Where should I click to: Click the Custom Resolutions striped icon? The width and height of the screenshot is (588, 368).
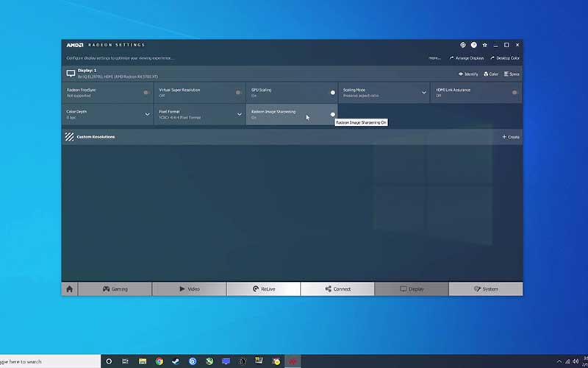69,137
